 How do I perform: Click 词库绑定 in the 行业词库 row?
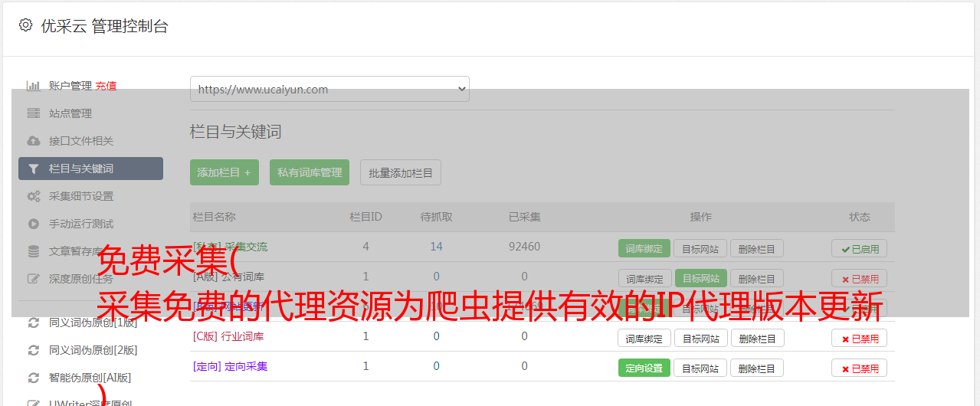coord(644,338)
